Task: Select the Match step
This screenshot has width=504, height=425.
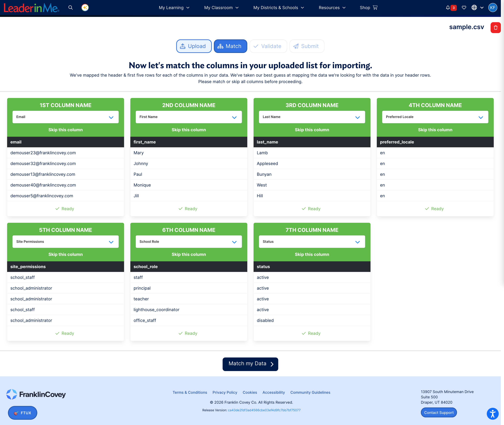Action: [230, 46]
